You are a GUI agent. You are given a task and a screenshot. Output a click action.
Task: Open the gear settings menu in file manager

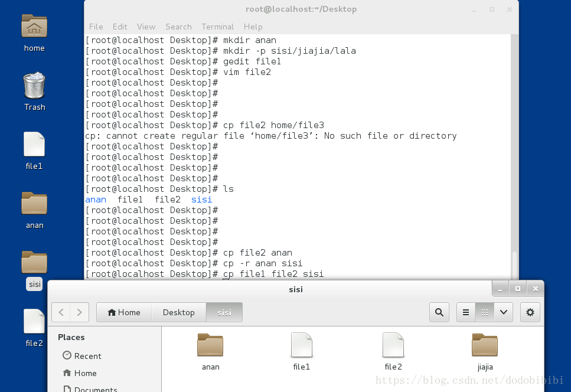click(x=530, y=312)
